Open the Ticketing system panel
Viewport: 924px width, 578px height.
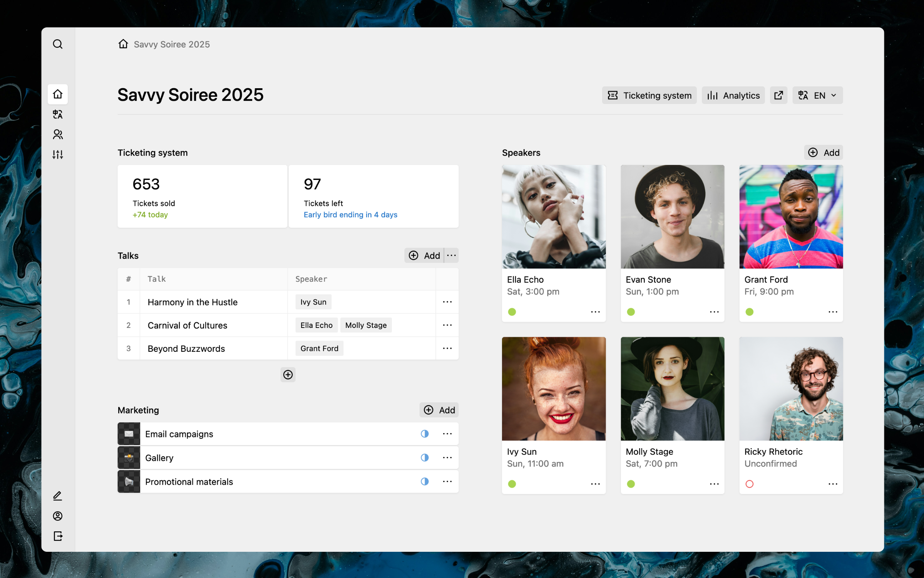(x=649, y=95)
